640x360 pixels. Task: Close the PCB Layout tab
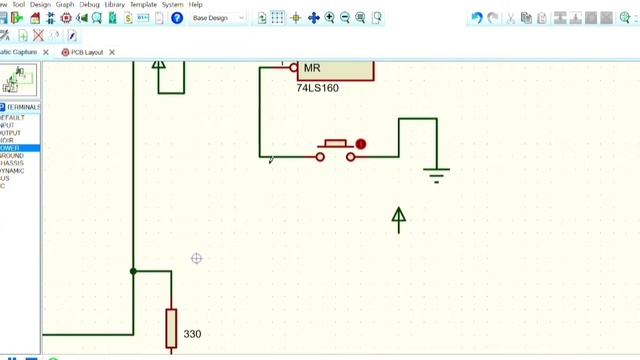(112, 52)
